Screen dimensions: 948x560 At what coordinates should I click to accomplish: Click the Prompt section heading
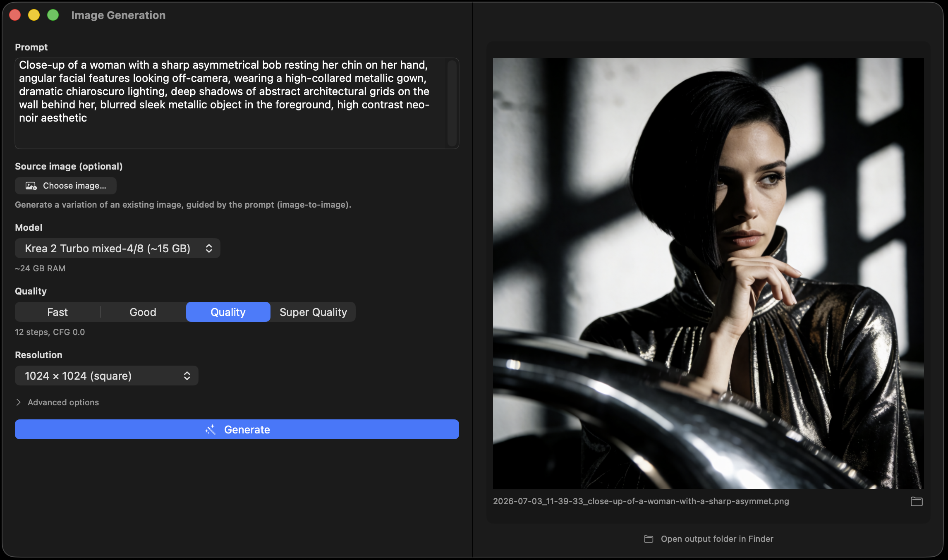[x=31, y=47]
